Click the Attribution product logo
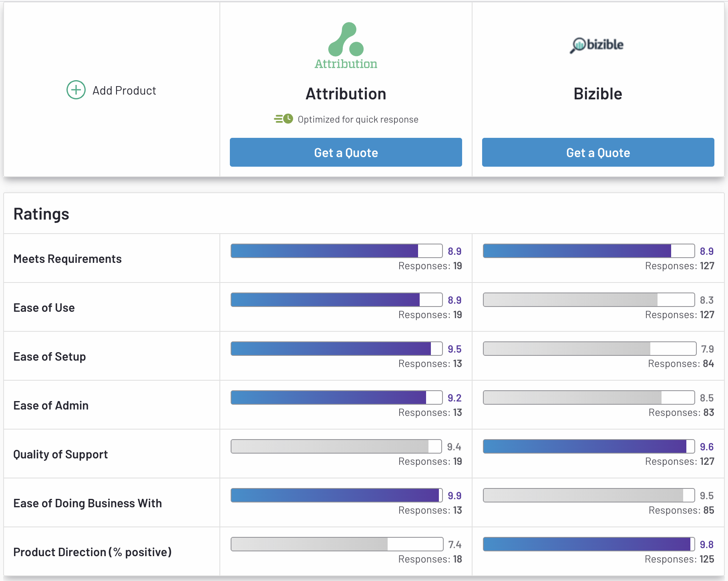 346,46
